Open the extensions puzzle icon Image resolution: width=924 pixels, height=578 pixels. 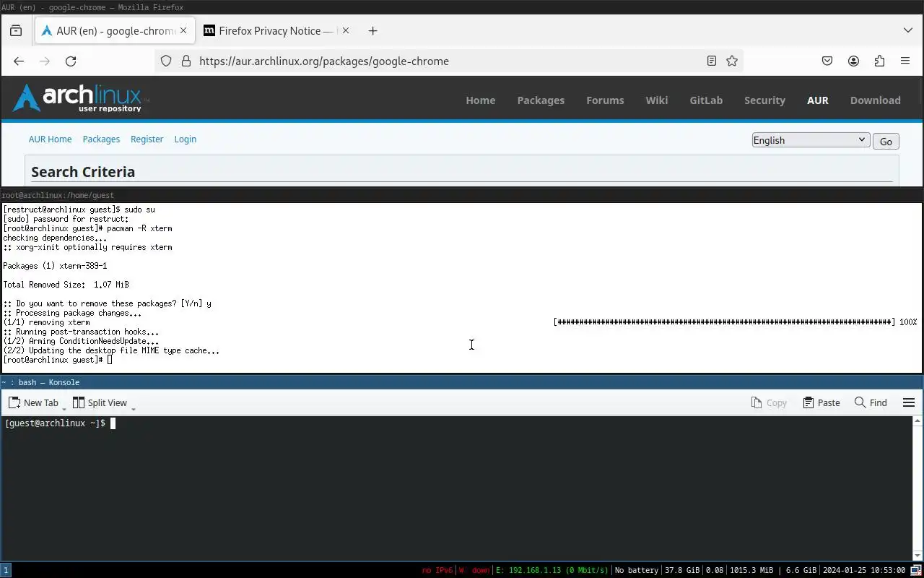(x=879, y=61)
